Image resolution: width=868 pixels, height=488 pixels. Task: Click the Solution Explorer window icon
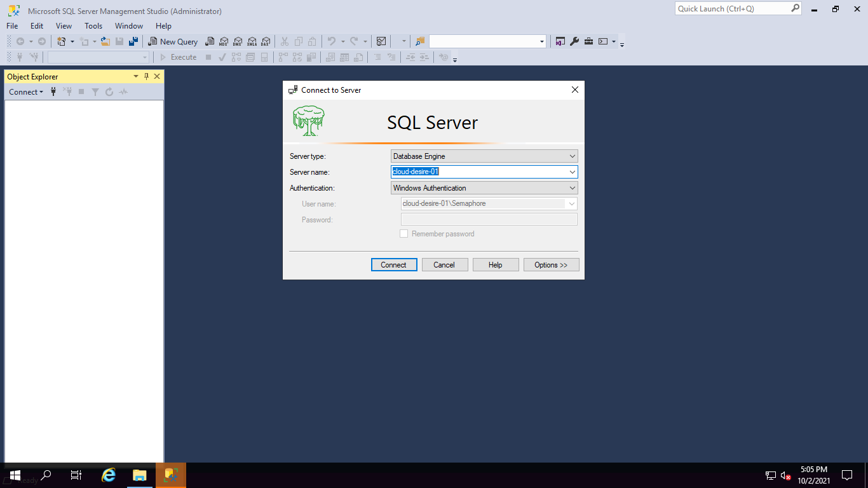(x=560, y=41)
